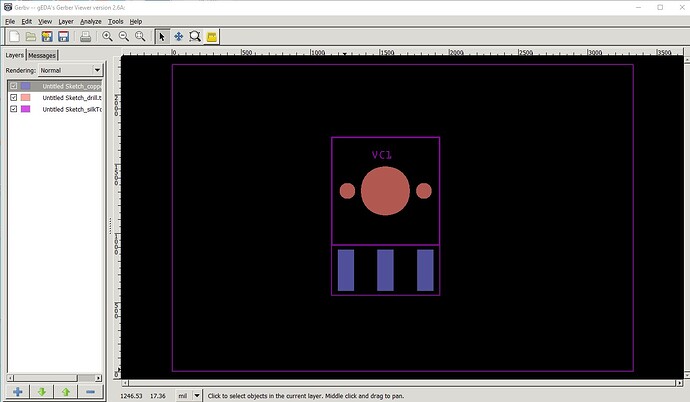Click the Zoom out magnifier icon

point(123,36)
